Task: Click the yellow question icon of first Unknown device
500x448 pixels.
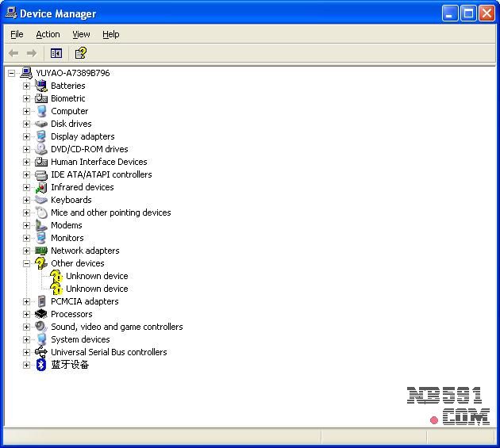Action: point(56,276)
